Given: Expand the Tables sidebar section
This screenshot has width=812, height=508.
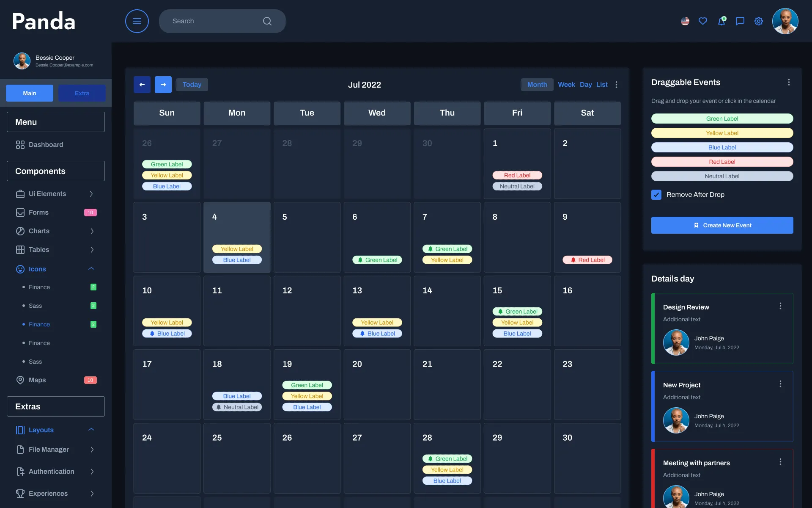Looking at the screenshot, I should click(92, 250).
